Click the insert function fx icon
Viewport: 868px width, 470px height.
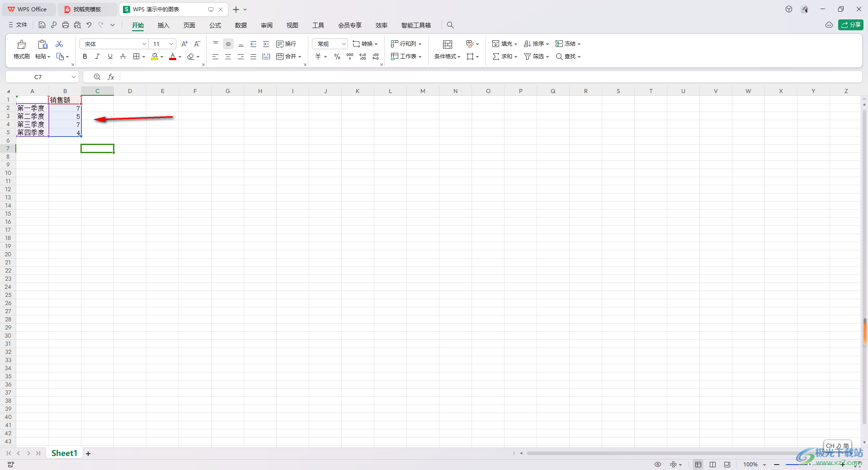coord(111,77)
